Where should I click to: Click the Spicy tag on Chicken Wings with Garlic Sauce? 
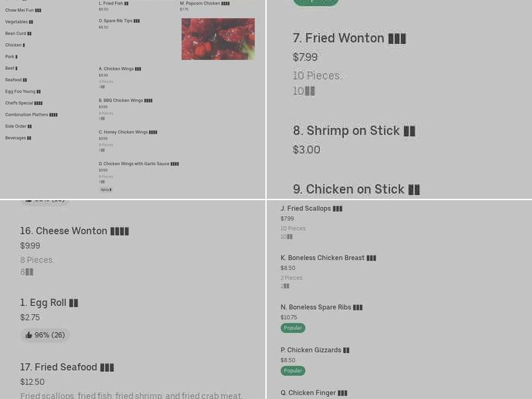(x=105, y=189)
